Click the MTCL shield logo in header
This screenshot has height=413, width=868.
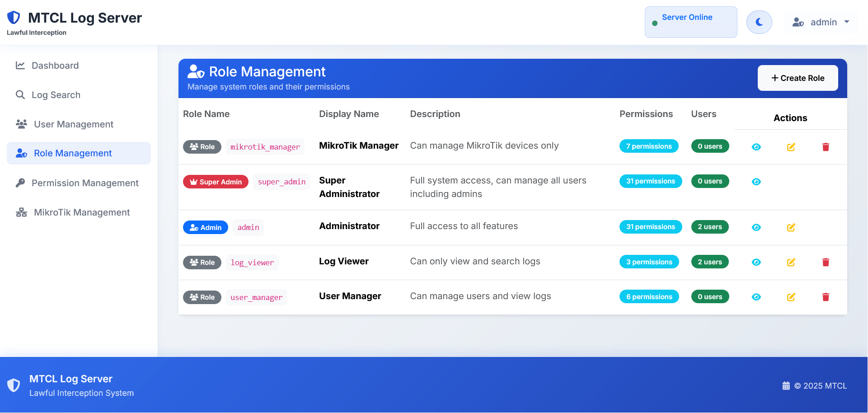tap(14, 18)
